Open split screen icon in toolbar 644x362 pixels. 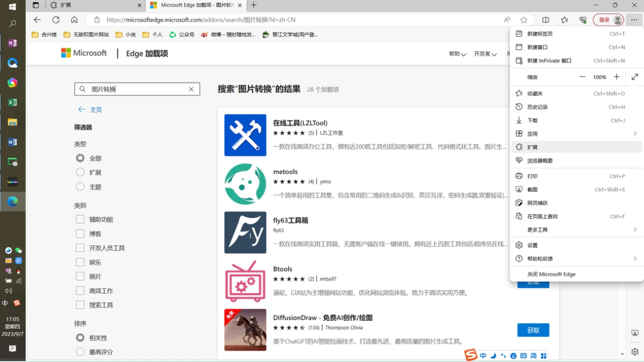point(546,20)
